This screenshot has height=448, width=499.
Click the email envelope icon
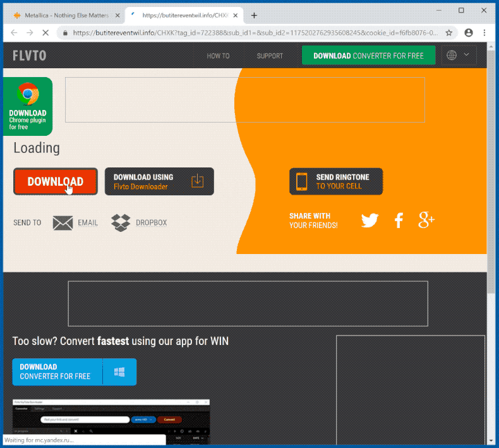pyautogui.click(x=63, y=222)
